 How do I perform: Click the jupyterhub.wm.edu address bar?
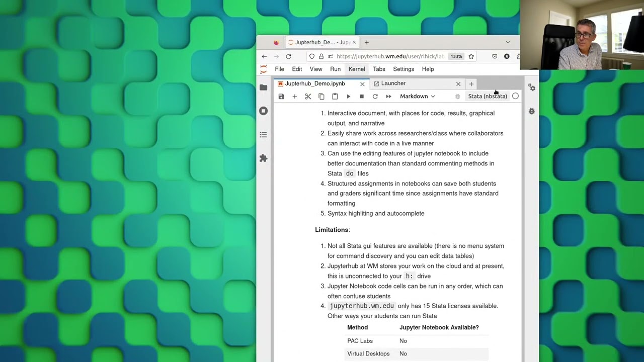point(390,56)
